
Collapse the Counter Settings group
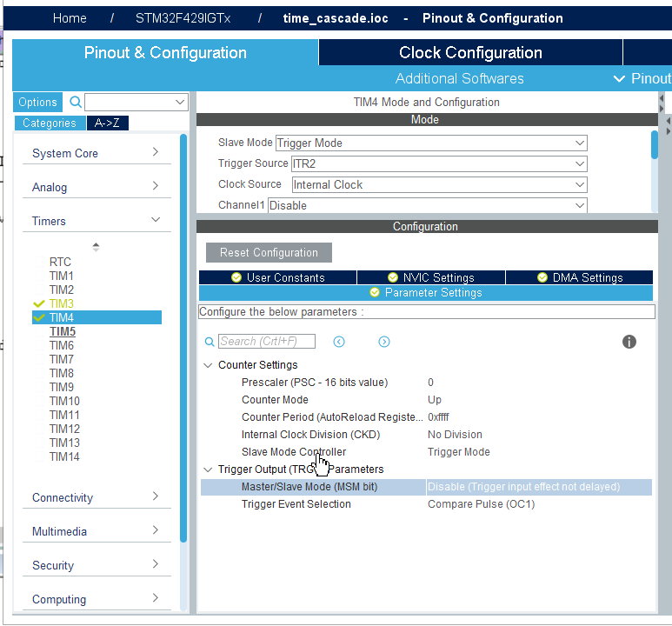click(208, 365)
